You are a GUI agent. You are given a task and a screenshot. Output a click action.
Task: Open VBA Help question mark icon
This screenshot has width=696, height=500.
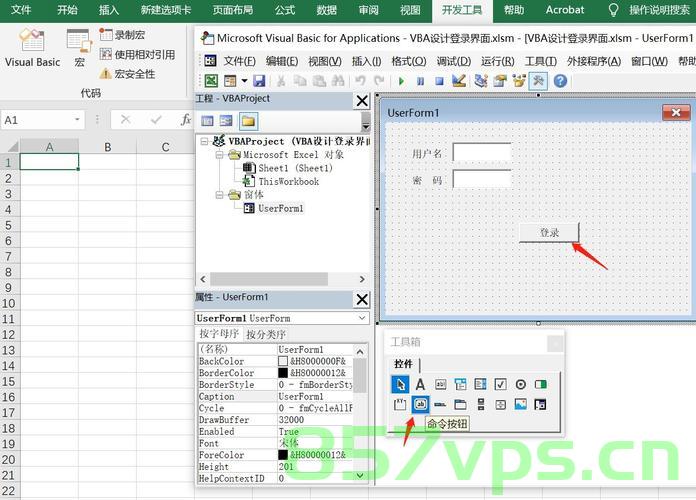560,81
